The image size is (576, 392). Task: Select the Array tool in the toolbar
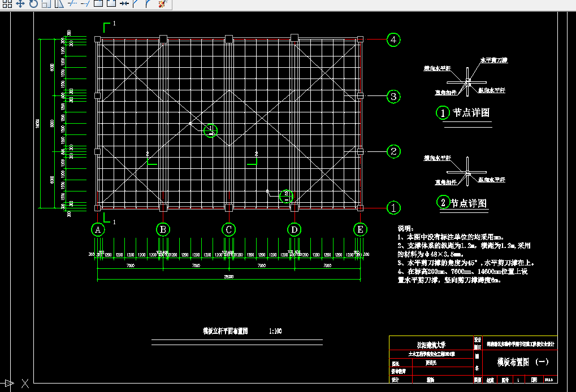click(7, 3)
